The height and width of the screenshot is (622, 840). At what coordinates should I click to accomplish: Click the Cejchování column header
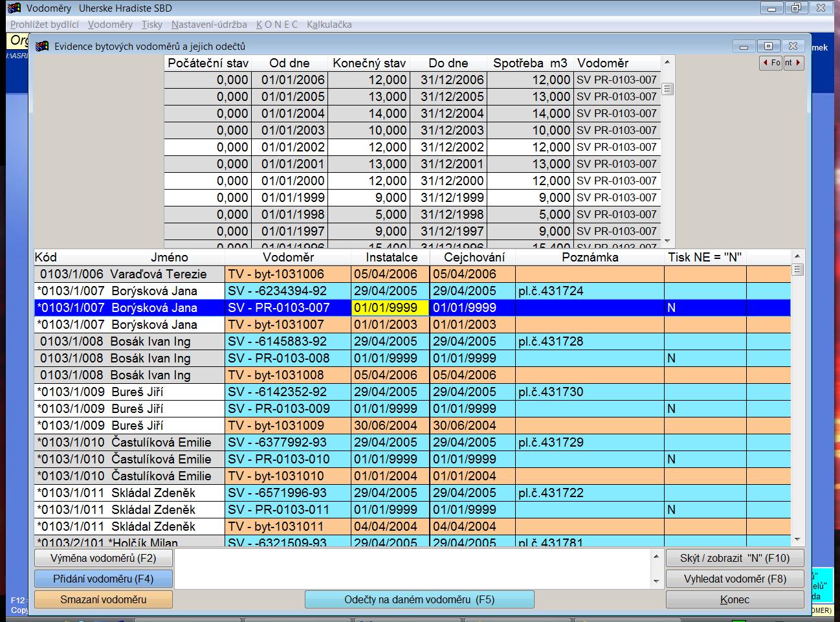point(474,257)
